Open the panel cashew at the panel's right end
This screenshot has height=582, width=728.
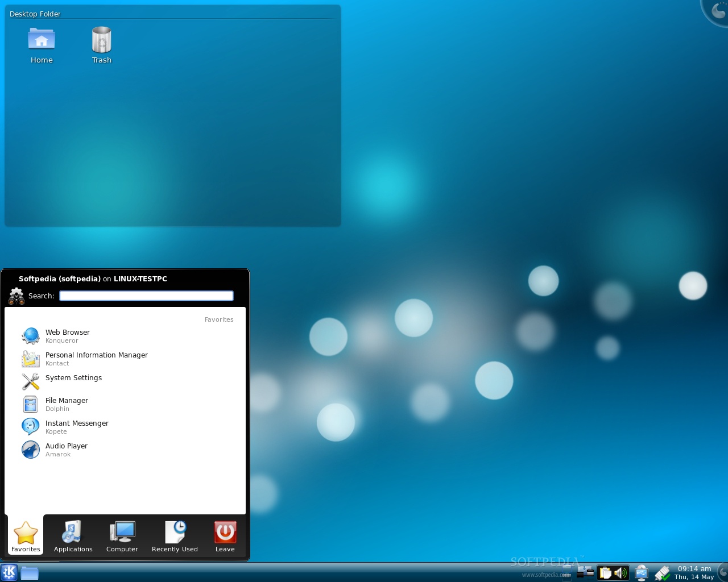point(722,573)
